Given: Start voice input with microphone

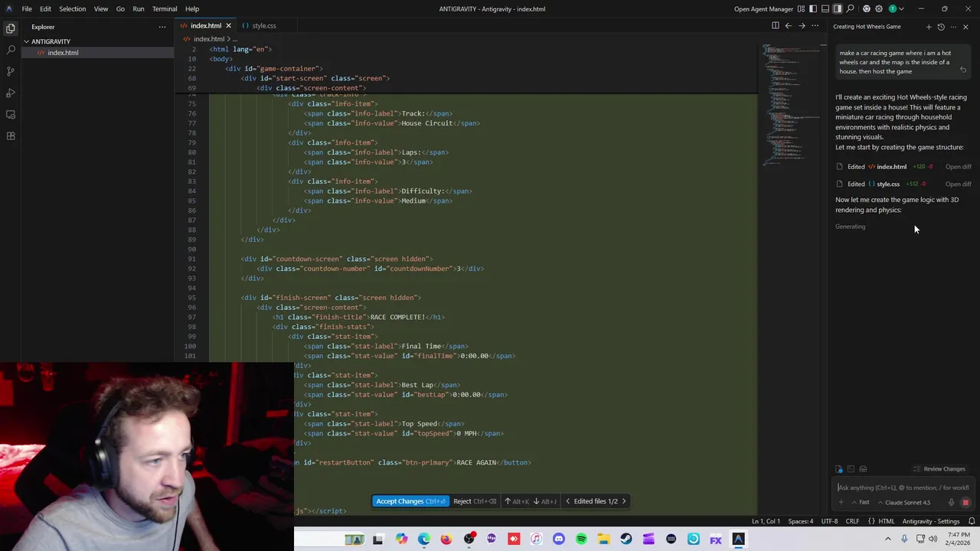Looking at the screenshot, I should [951, 503].
